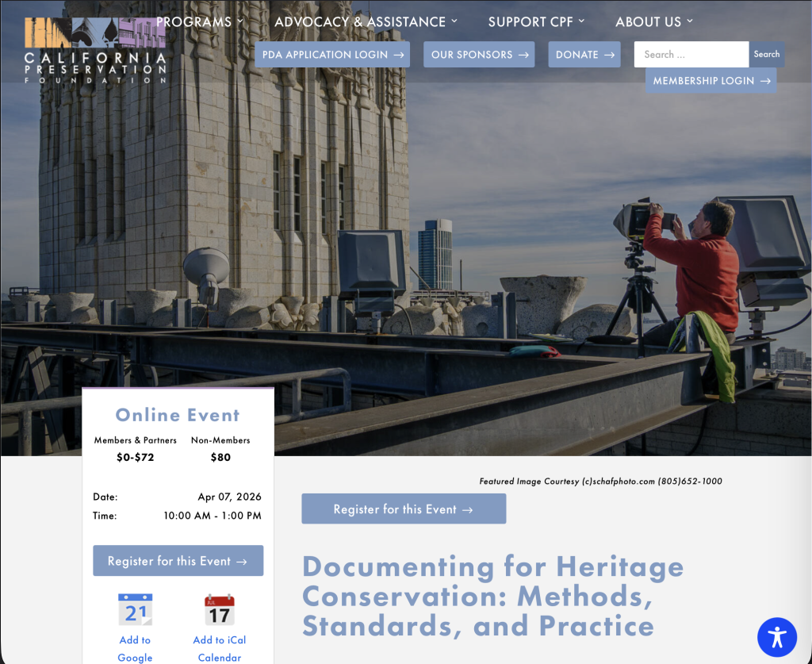Viewport: 812px width, 664px height.
Task: Click the iCal calendar icon
Action: coord(219,608)
